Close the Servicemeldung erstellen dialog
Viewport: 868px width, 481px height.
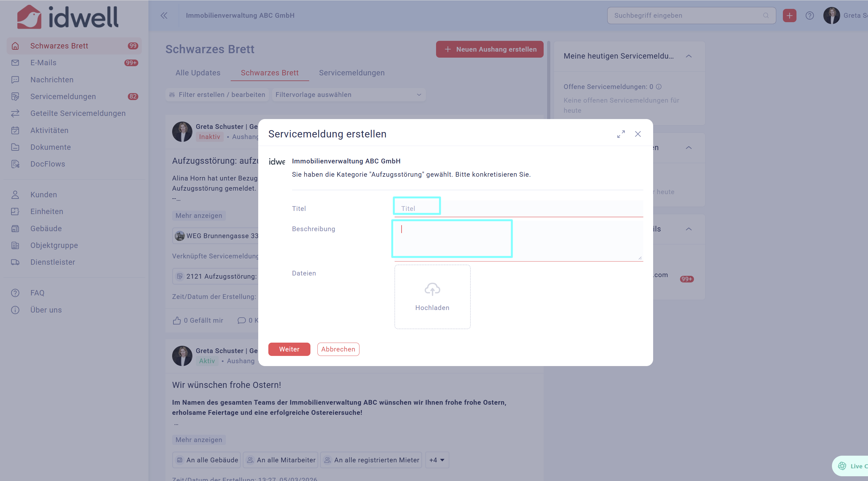pos(638,134)
